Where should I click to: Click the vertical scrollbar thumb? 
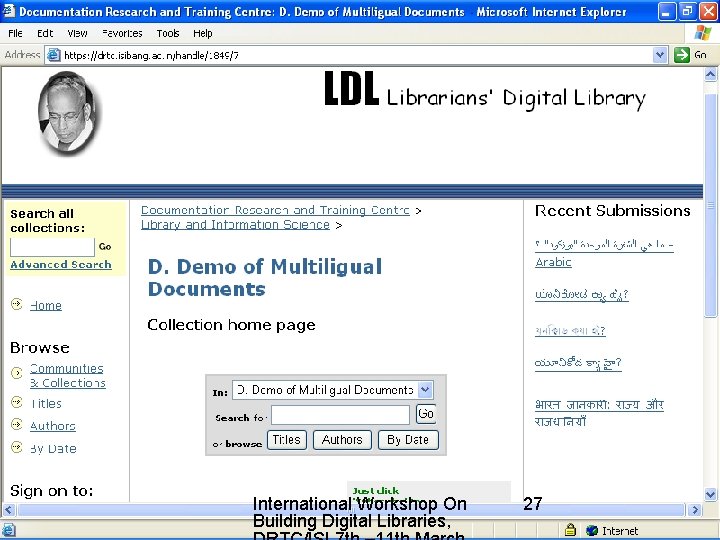710,205
